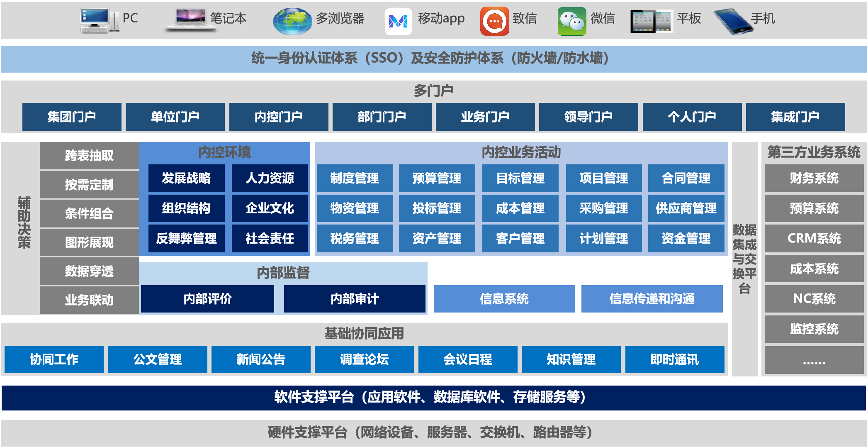868x447 pixels.
Task: Click the 预算管理 box
Action: coord(437,178)
